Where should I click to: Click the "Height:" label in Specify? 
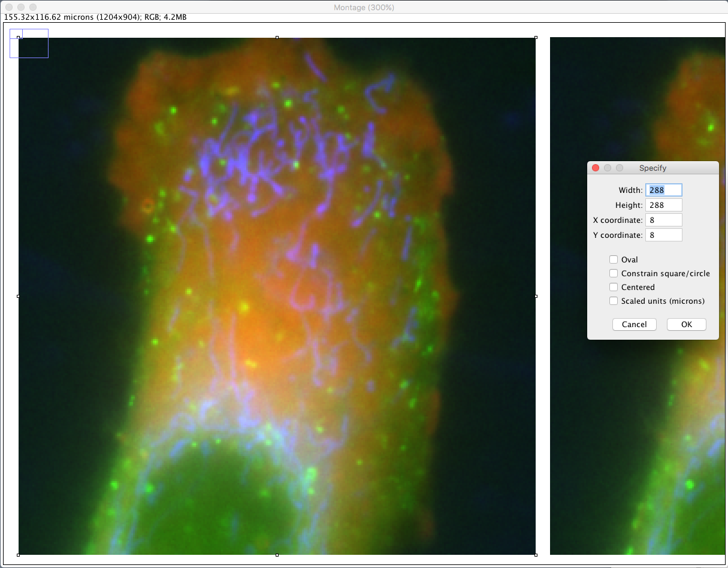629,206
